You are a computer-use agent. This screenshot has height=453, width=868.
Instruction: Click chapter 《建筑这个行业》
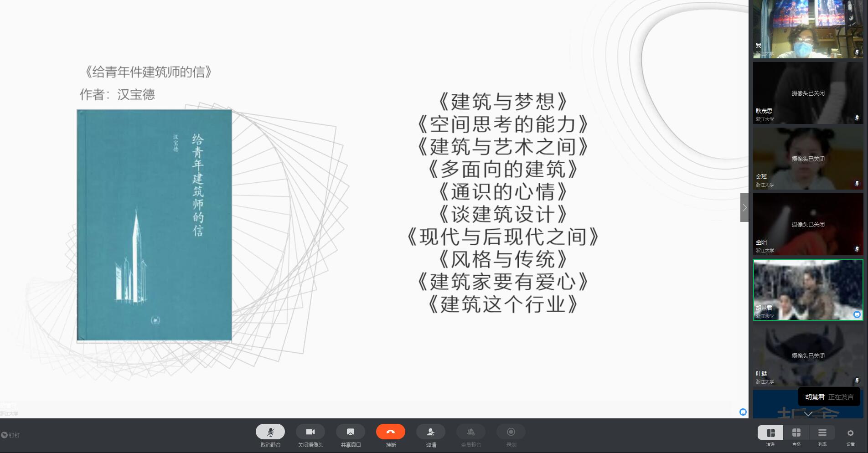503,304
